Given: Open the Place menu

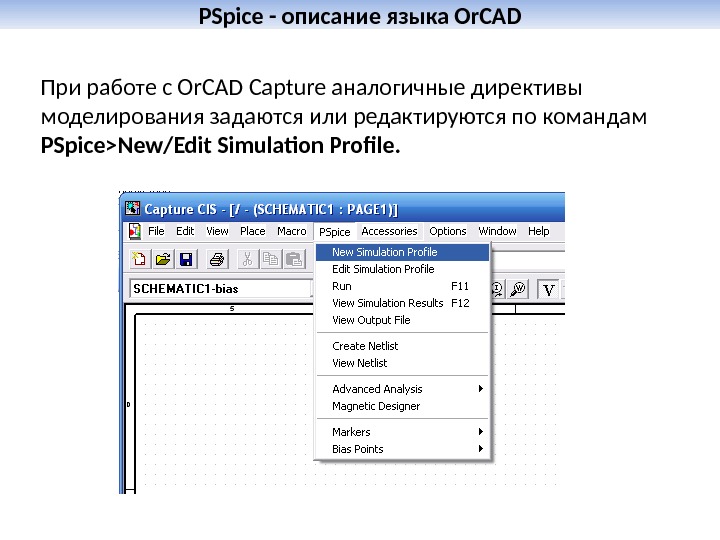Looking at the screenshot, I should pos(253,231).
